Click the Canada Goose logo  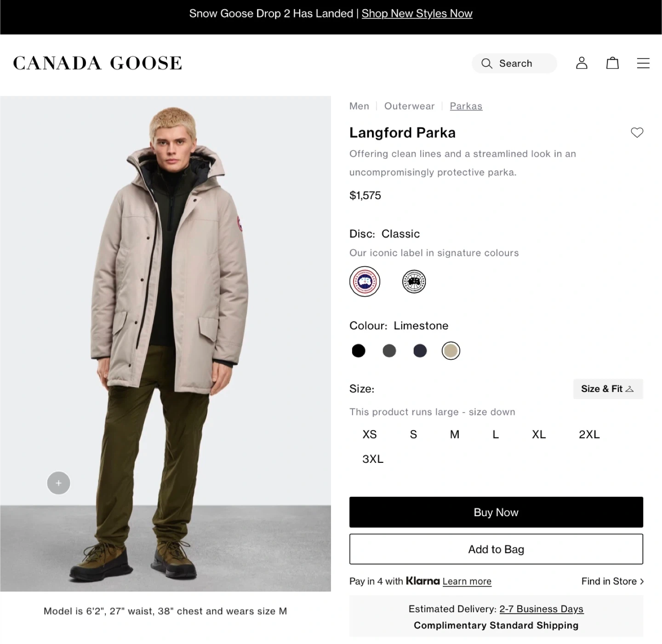click(97, 63)
